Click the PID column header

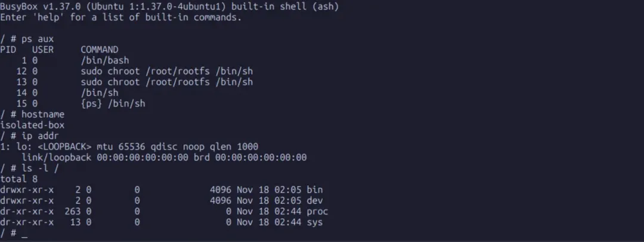click(x=8, y=49)
